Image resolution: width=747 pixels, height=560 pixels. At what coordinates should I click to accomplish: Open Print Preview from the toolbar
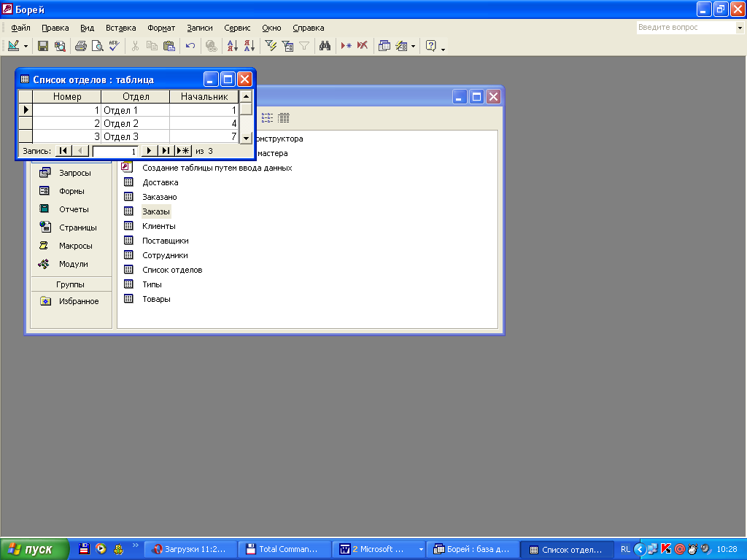98,46
